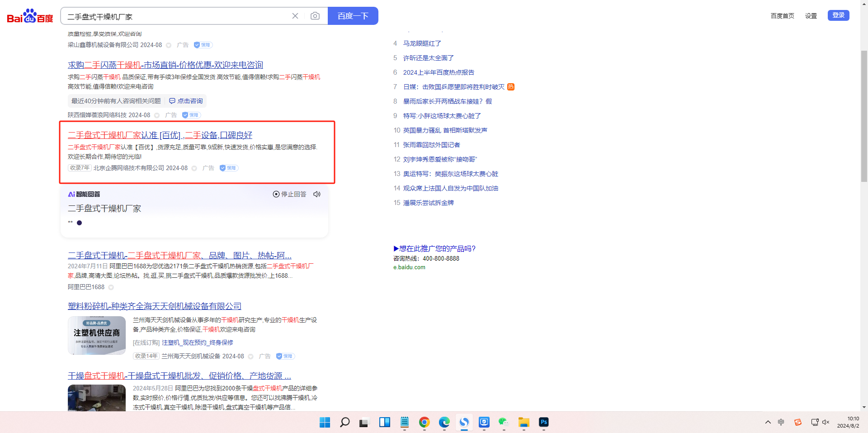The width and height of the screenshot is (868, 433).
Task: Go to 百度首页 in top navigation
Action: [782, 16]
